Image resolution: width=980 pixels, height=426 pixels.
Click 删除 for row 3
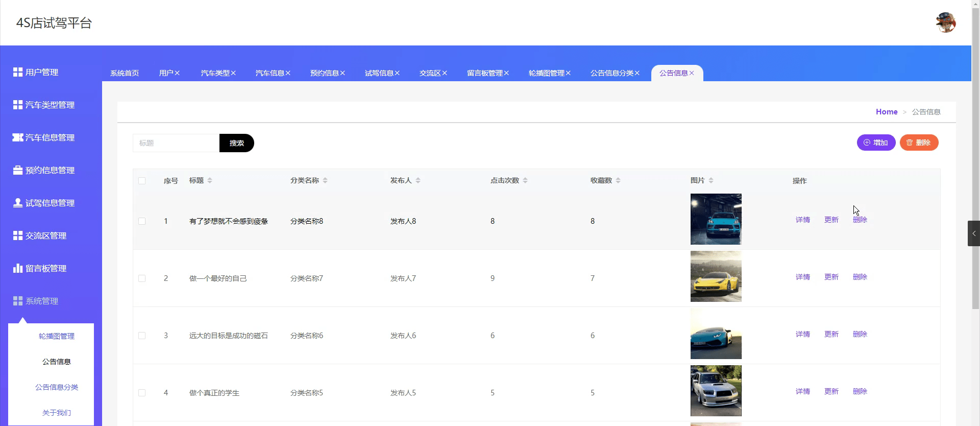point(860,334)
